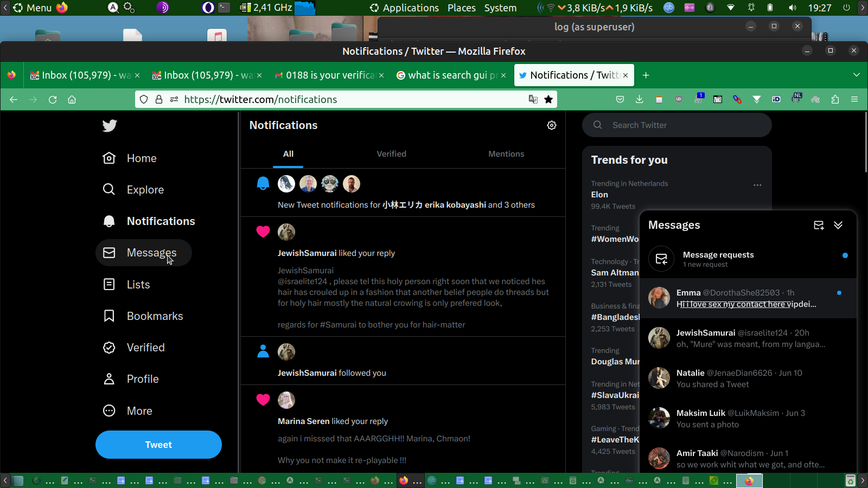Screen dimensions: 868x488
Task: Click the 19:27 clock in the top panel
Action: coord(820,8)
